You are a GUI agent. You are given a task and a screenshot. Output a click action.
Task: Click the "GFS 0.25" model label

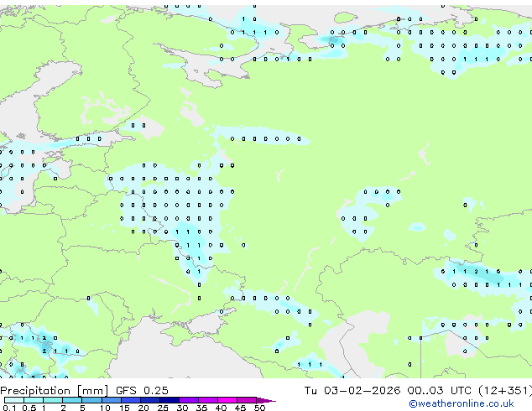pyautogui.click(x=142, y=391)
